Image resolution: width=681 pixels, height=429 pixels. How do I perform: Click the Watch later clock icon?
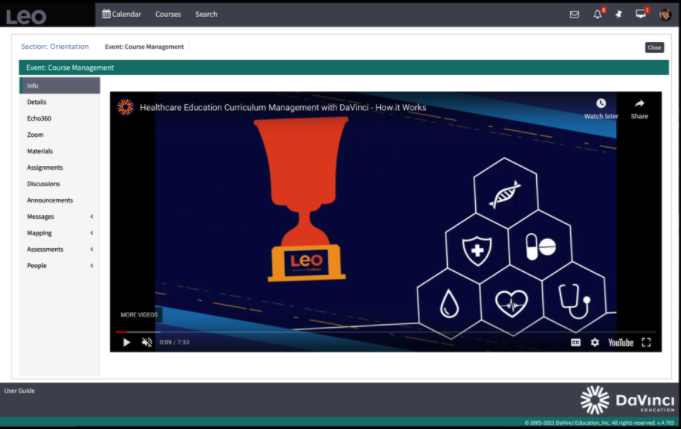(601, 103)
